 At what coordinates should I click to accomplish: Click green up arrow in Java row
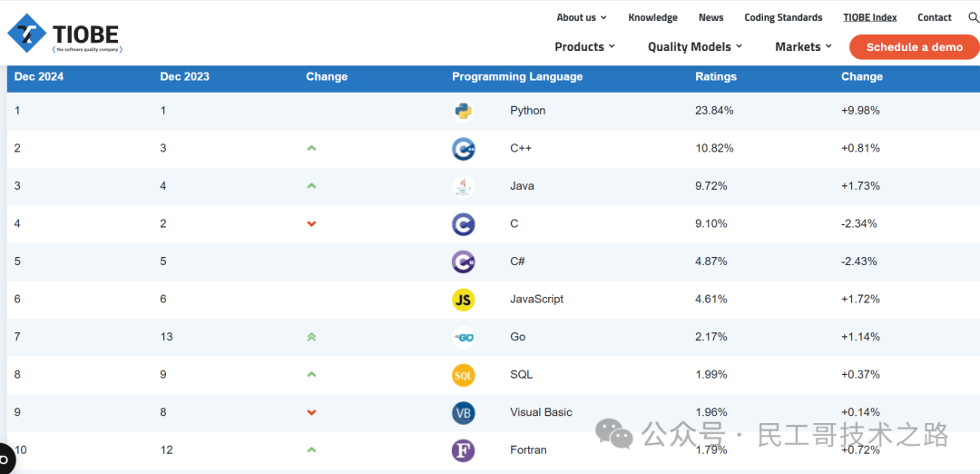point(311,186)
